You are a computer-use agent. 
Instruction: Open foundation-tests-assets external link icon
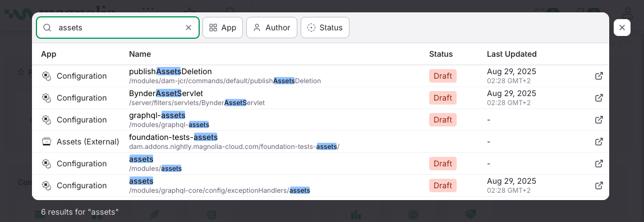pos(599,142)
